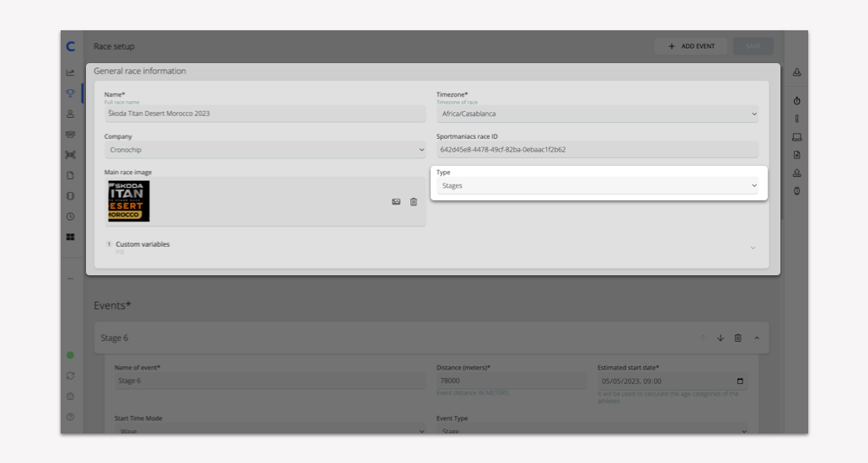Click the download tray icon in right panel
The image size is (868, 463).
click(796, 72)
